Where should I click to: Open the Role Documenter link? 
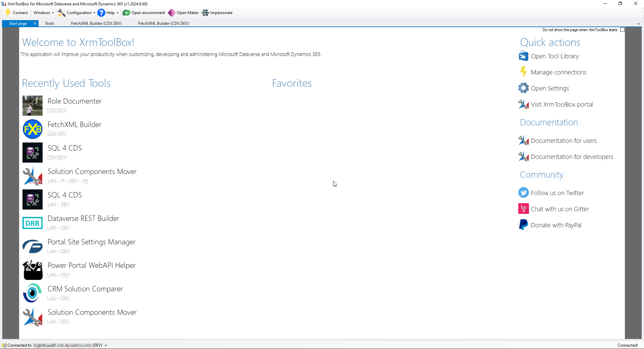click(x=74, y=101)
